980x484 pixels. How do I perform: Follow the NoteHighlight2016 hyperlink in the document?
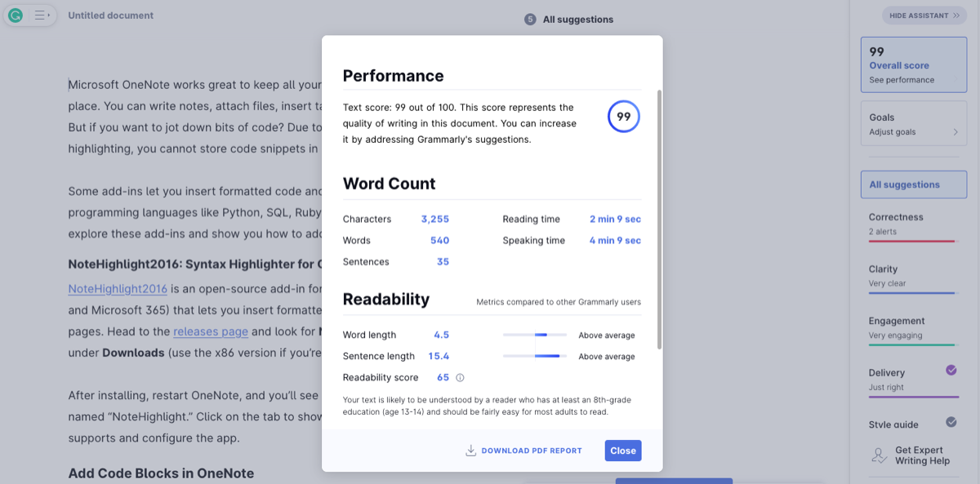pyautogui.click(x=118, y=289)
